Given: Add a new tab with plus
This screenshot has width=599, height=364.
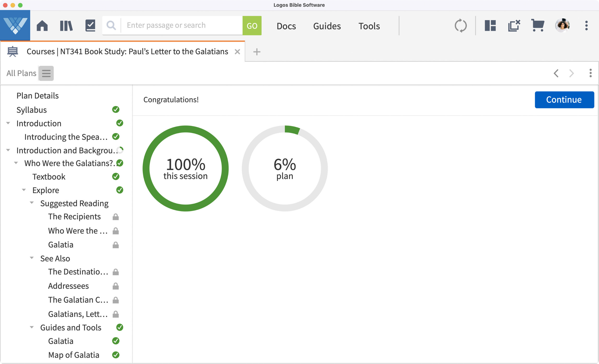Looking at the screenshot, I should [x=257, y=52].
